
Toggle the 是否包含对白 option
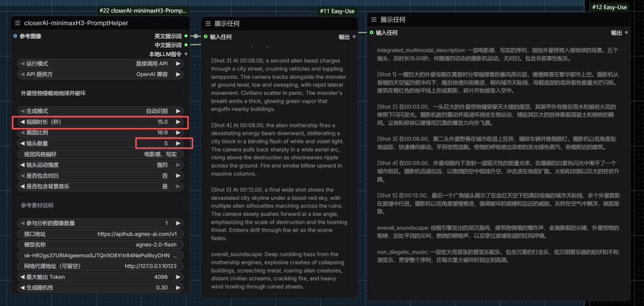101,176
